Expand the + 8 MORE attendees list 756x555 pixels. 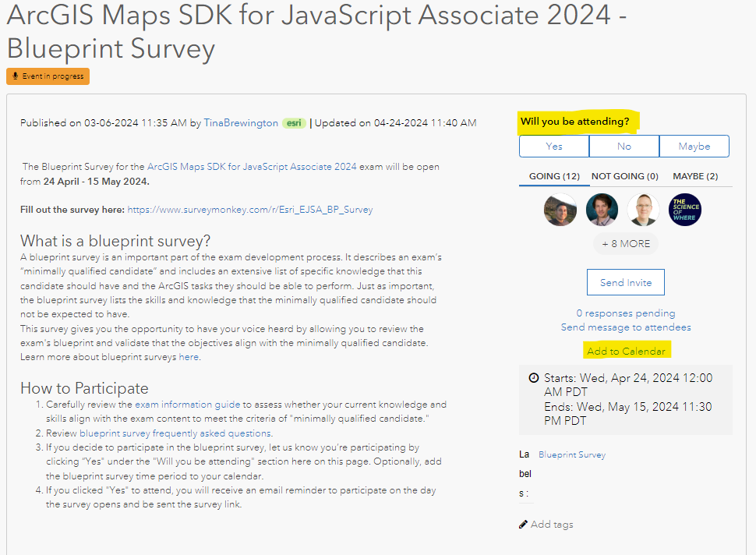(626, 244)
